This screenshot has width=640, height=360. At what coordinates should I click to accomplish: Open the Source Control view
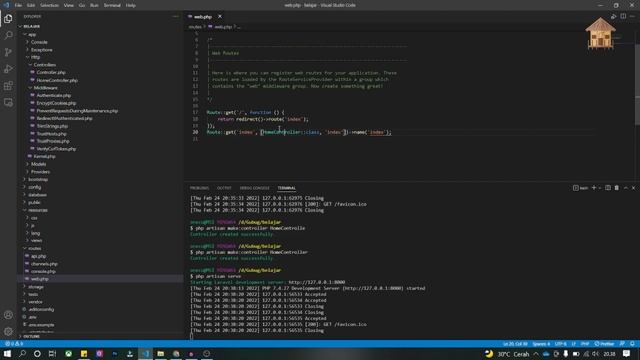tap(8, 52)
